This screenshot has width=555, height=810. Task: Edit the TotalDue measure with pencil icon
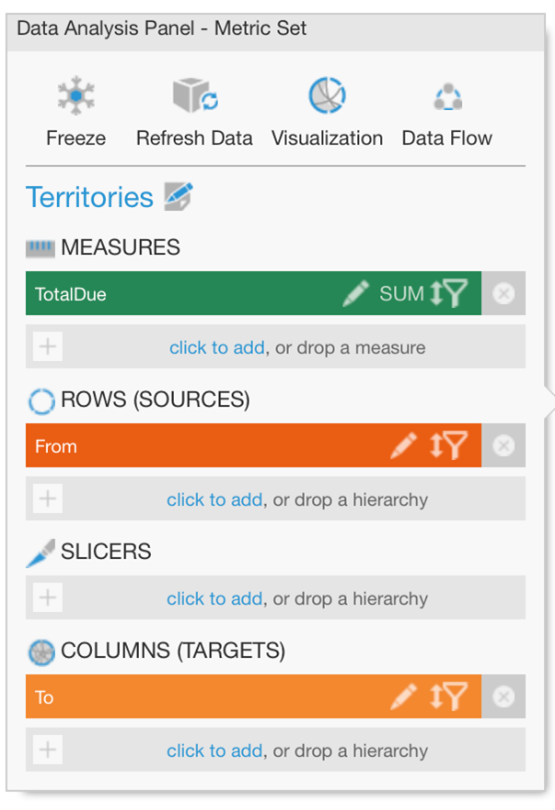click(x=356, y=293)
